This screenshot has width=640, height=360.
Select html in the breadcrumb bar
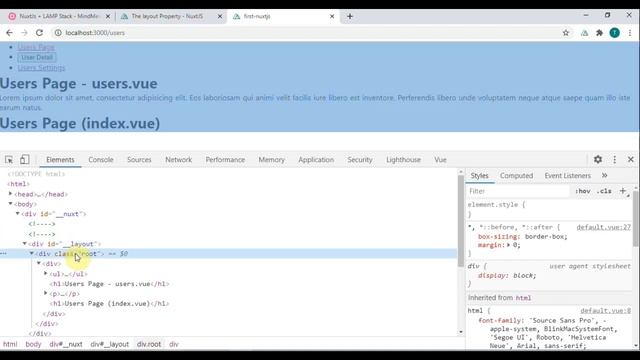click(10, 344)
